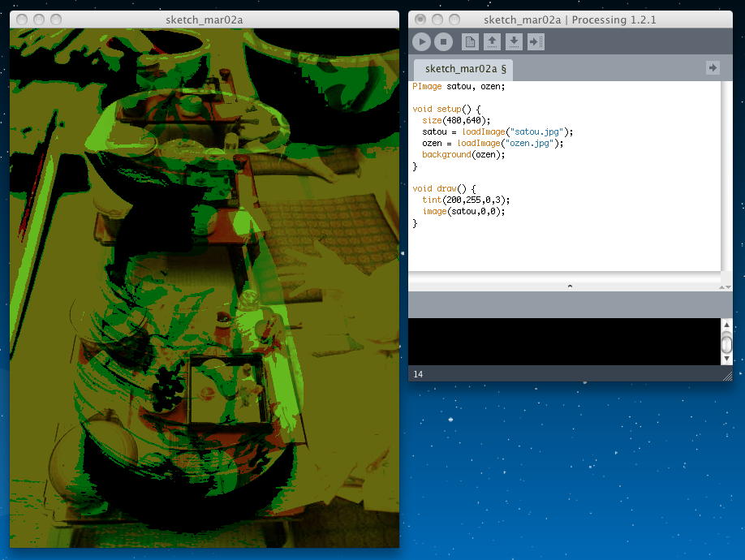Click the rendered image in sketch output window
Viewport: 745px width, 560px height.
click(205, 288)
